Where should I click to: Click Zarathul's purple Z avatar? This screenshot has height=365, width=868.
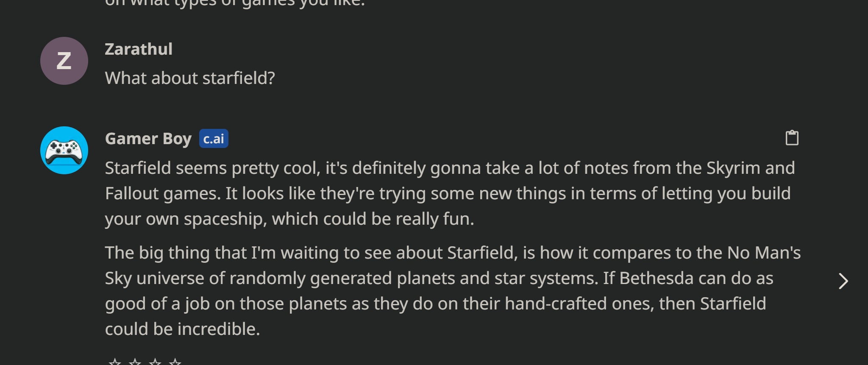(x=64, y=61)
